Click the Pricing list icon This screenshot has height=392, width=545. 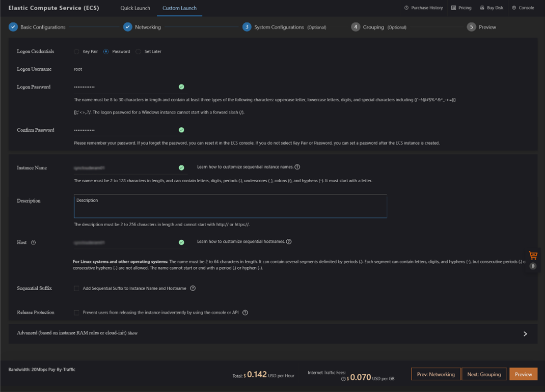click(x=454, y=8)
